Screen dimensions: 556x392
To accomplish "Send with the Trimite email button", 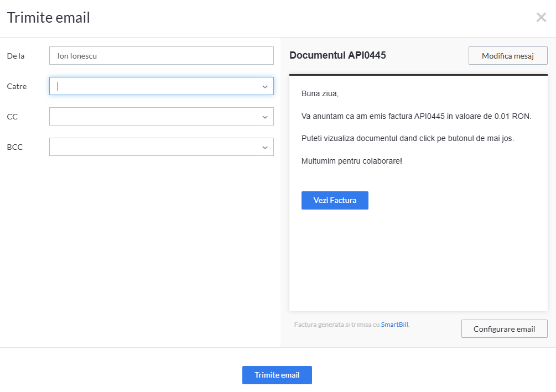I will (x=277, y=375).
